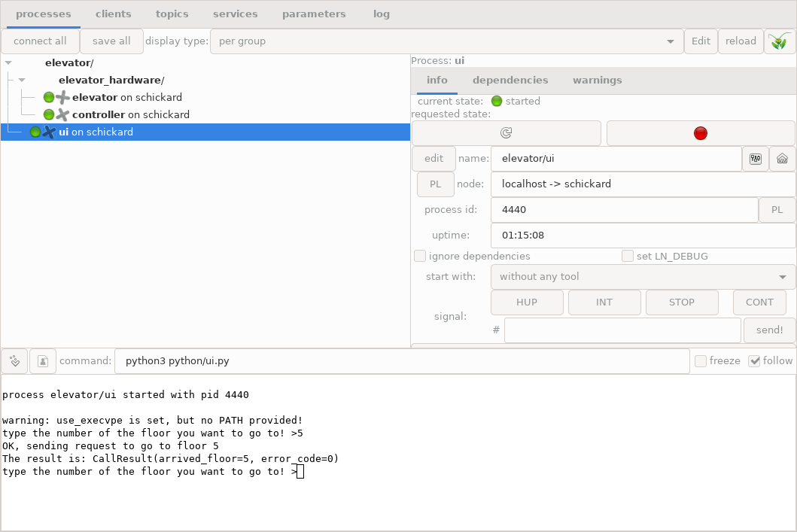Open the parameters tab
Viewport: 797px width, 532px height.
click(314, 14)
